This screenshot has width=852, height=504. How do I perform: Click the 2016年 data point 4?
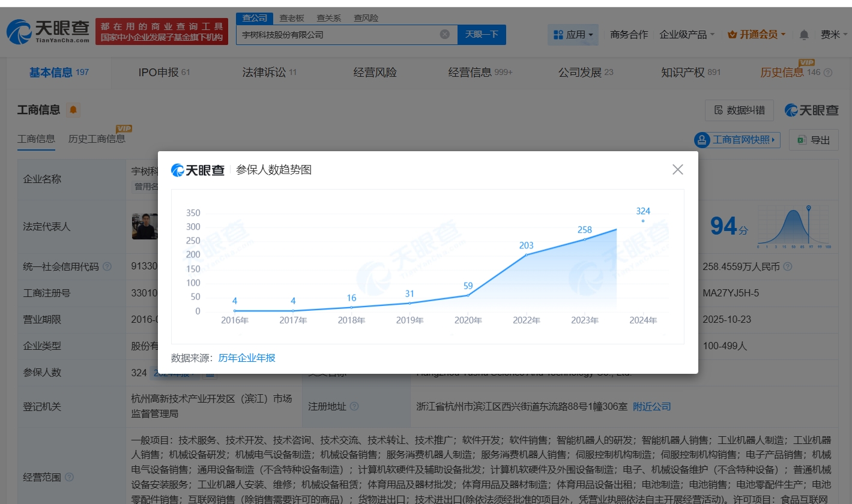pyautogui.click(x=235, y=311)
